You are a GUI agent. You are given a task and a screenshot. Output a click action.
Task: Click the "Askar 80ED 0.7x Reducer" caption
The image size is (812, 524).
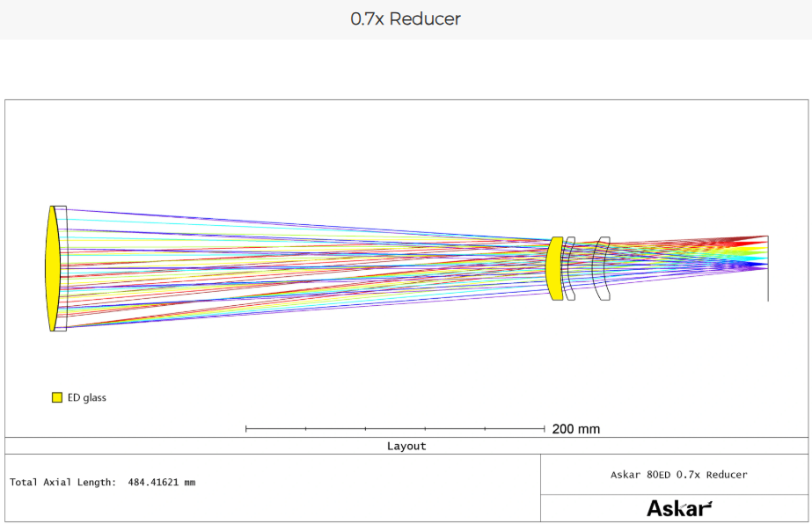[678, 475]
